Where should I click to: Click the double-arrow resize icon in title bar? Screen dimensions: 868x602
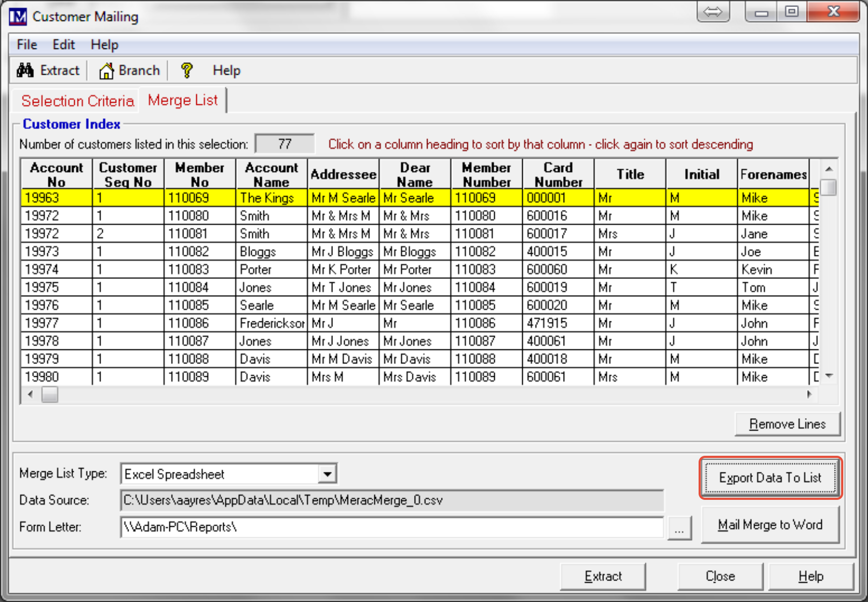pyautogui.click(x=713, y=12)
